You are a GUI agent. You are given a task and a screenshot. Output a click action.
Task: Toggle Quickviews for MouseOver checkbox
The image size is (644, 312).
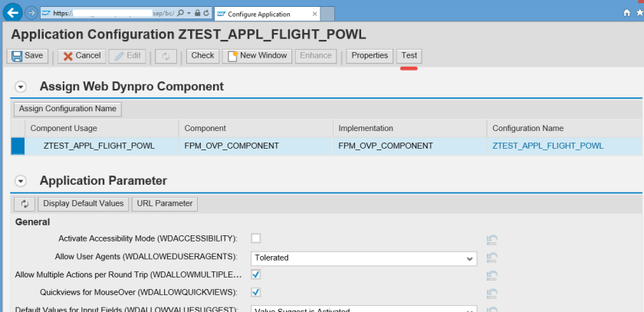256,291
